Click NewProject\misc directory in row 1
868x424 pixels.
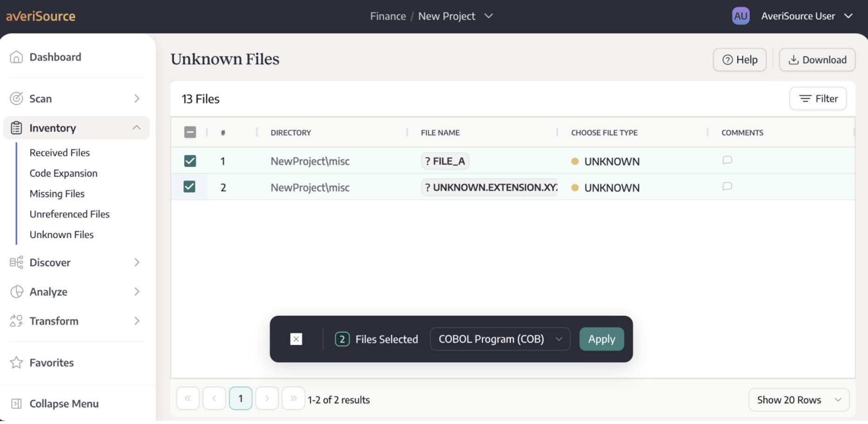310,161
